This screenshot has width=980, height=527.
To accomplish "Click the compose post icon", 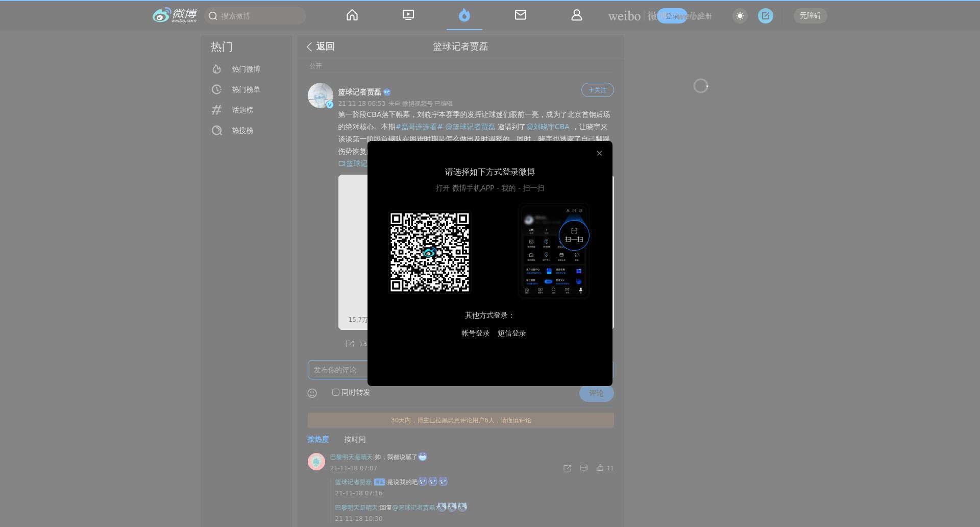I will pos(766,16).
